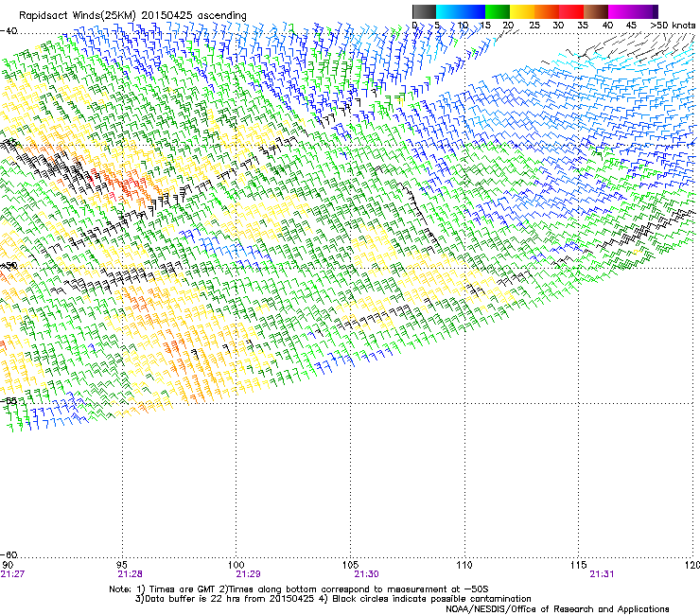Click the orange 25-30 knots legend swatch
Screen dimensions: 700x615
coord(547,11)
